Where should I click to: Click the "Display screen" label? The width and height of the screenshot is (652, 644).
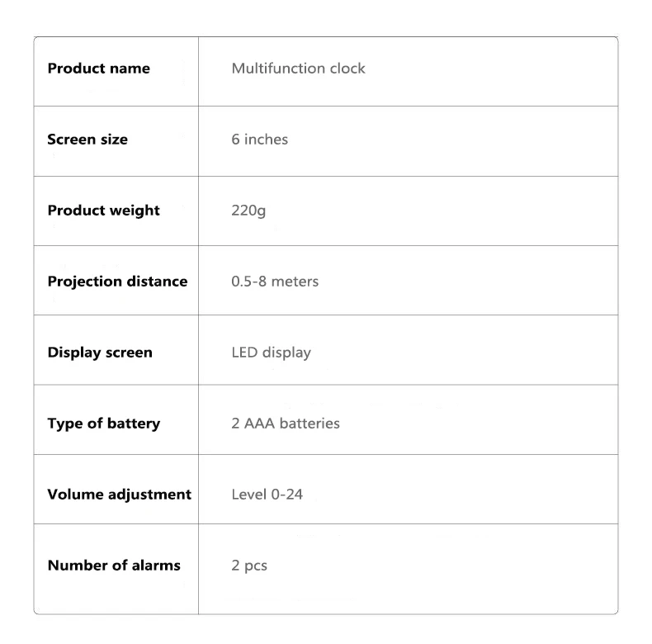click(x=100, y=353)
